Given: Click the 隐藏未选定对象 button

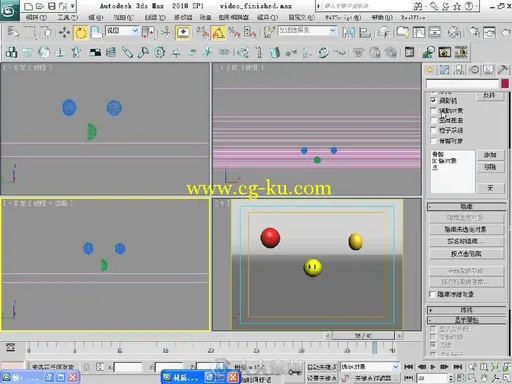Looking at the screenshot, I should (x=466, y=229).
